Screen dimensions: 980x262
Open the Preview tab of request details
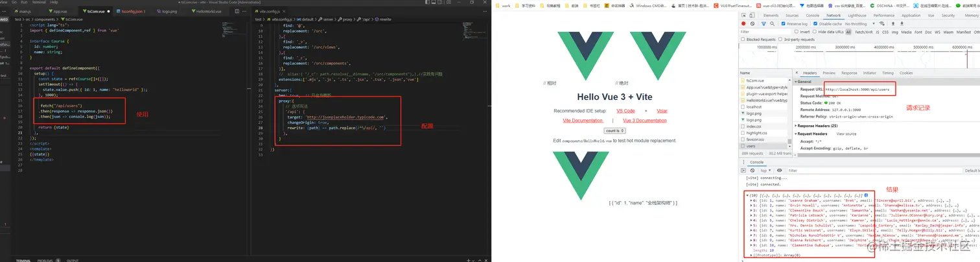pyautogui.click(x=829, y=73)
